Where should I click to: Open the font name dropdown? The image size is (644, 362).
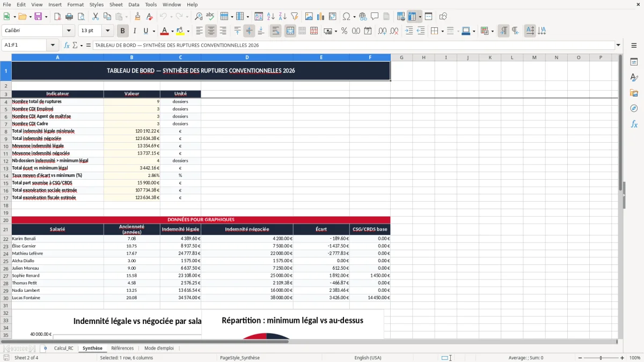pos(69,31)
